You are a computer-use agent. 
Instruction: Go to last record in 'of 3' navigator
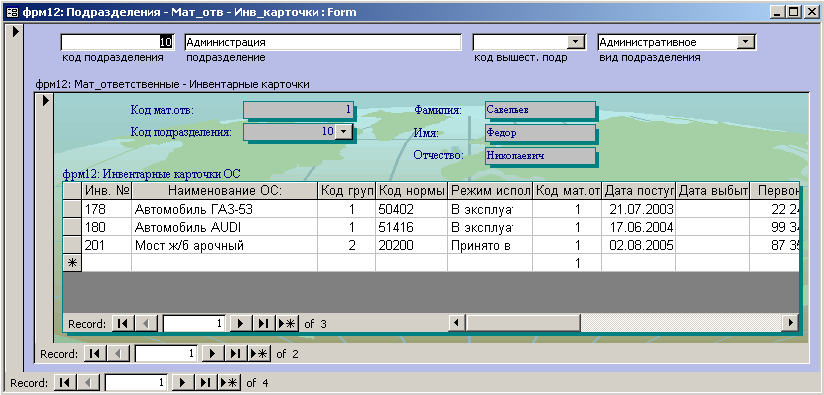(263, 324)
